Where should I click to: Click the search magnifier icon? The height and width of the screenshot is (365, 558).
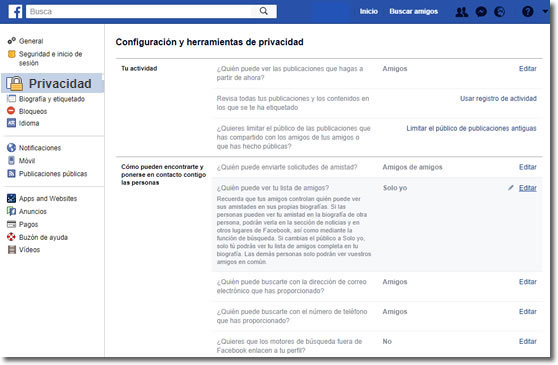[x=264, y=11]
